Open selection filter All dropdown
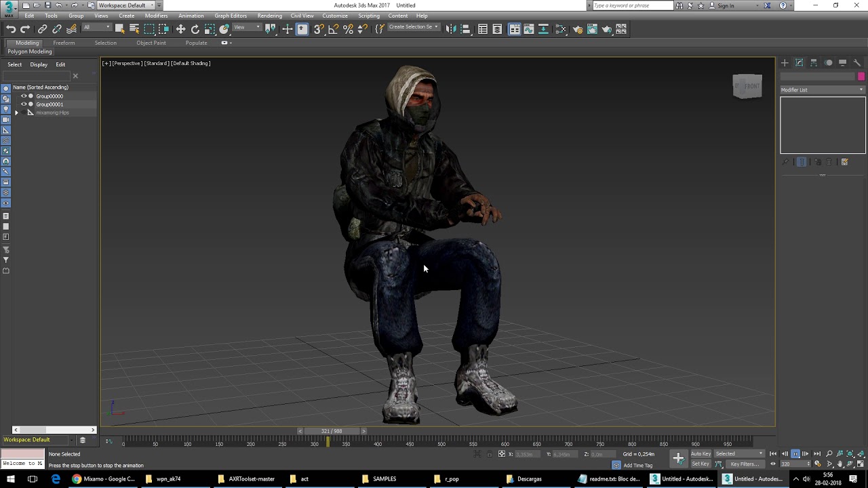The image size is (868, 488). [x=97, y=28]
